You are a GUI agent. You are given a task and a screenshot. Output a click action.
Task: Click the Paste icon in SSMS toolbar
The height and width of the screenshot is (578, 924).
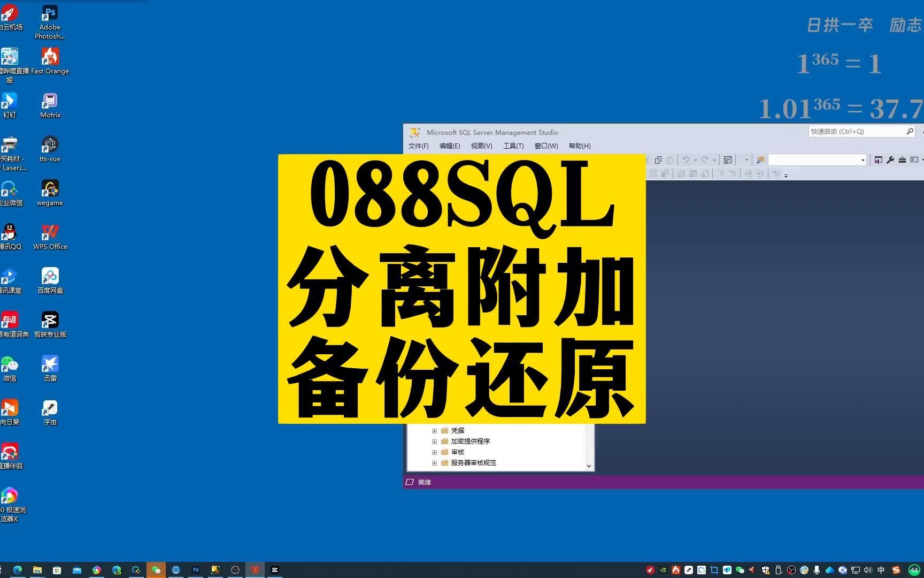point(669,160)
